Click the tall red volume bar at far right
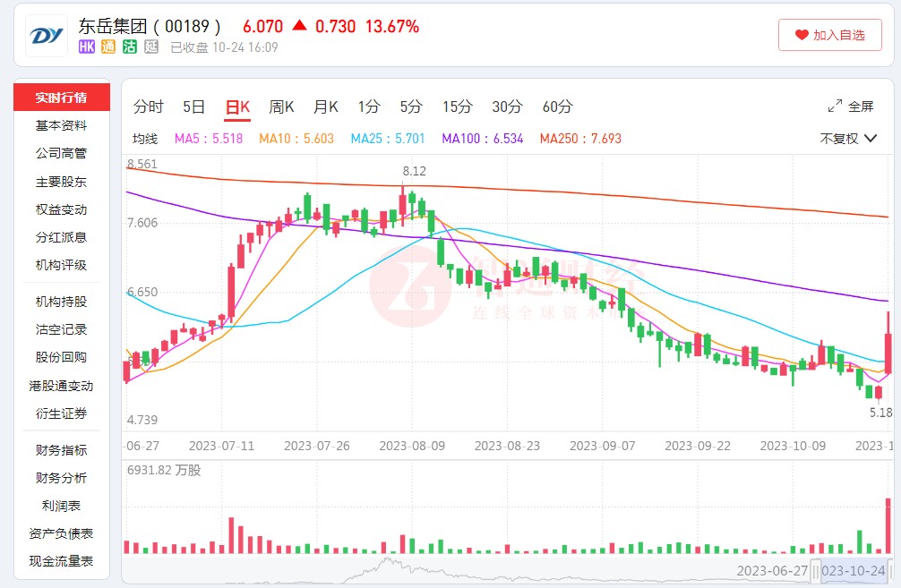The height and width of the screenshot is (588, 901). pyautogui.click(x=888, y=524)
